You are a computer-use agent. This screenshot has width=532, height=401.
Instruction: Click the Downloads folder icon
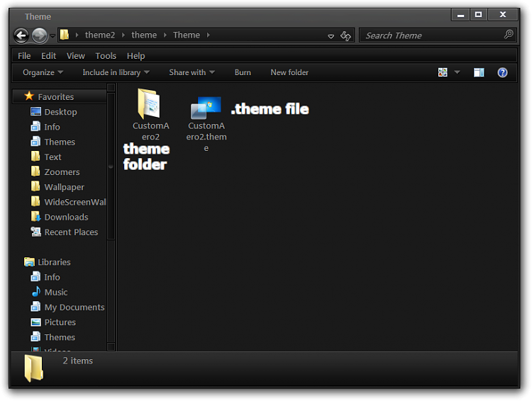tap(35, 216)
